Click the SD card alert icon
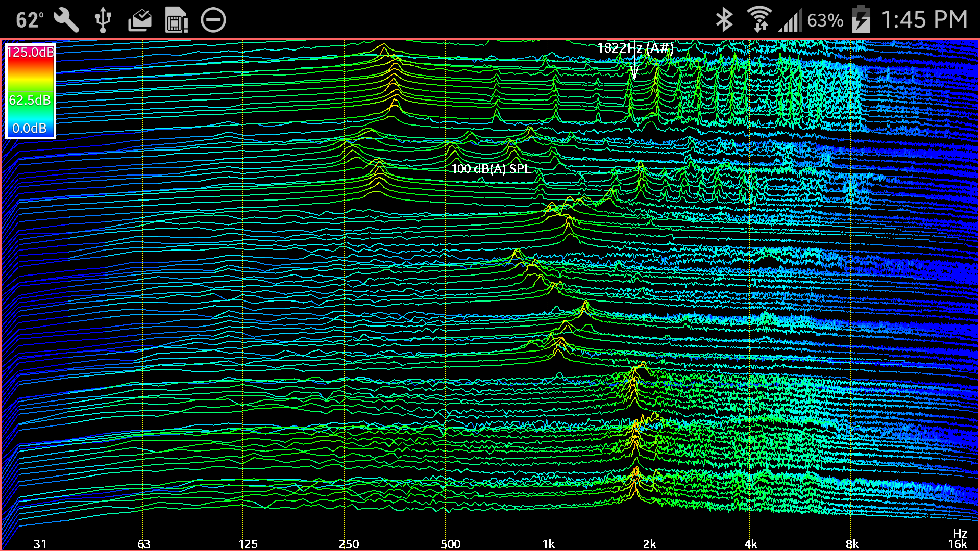Viewport: 980px width, 551px height. click(176, 19)
